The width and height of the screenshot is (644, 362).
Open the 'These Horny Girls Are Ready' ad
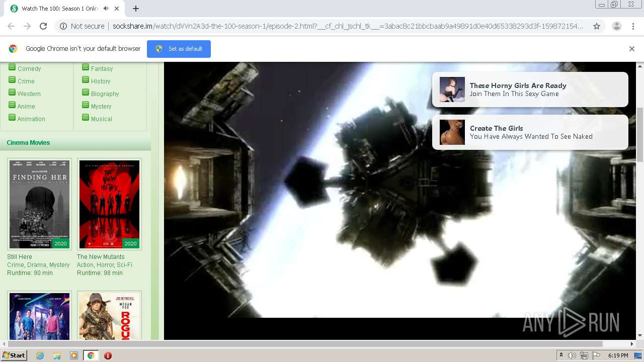point(530,89)
